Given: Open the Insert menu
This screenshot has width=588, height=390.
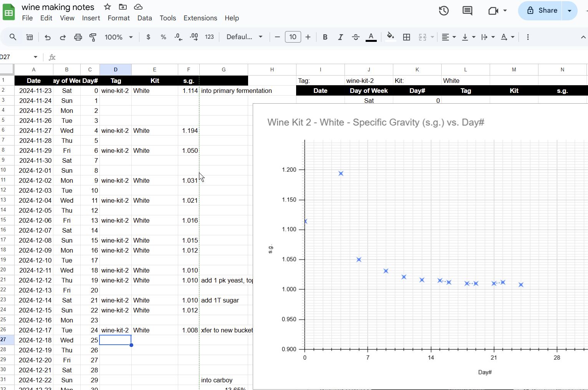Looking at the screenshot, I should (91, 18).
